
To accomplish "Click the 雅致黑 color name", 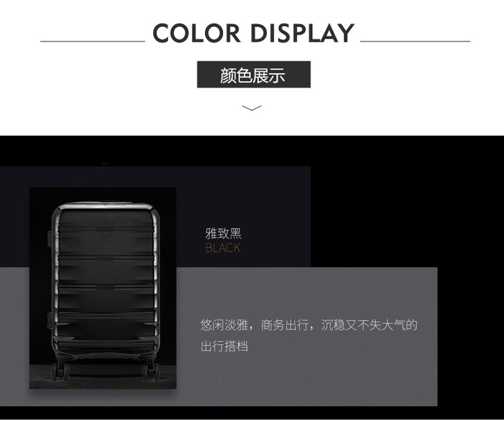I will (x=223, y=233).
